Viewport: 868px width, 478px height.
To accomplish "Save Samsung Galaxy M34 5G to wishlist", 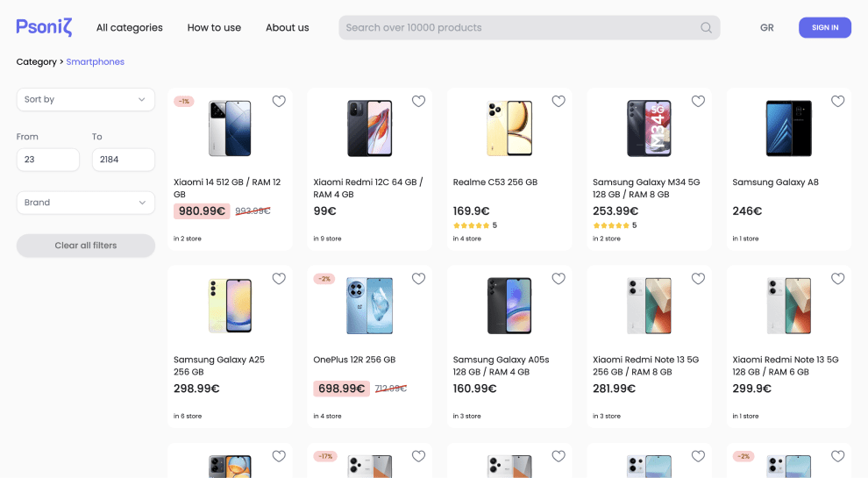I will point(698,102).
